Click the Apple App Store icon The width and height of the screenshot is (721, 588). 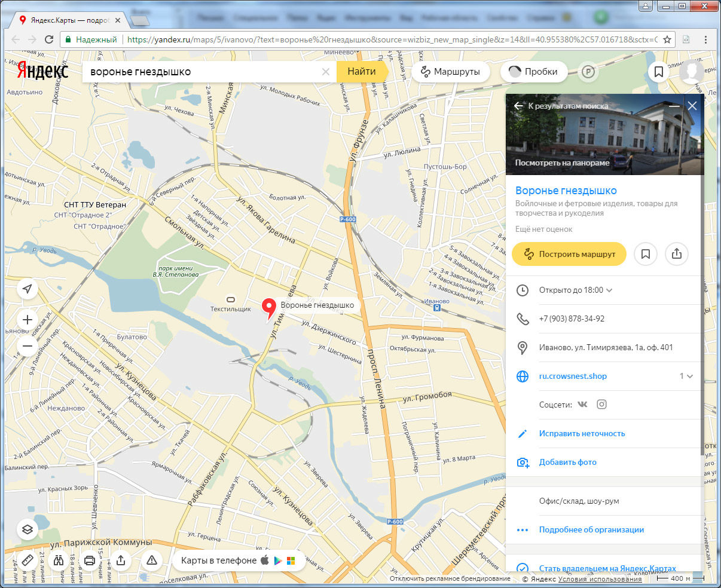coord(265,561)
